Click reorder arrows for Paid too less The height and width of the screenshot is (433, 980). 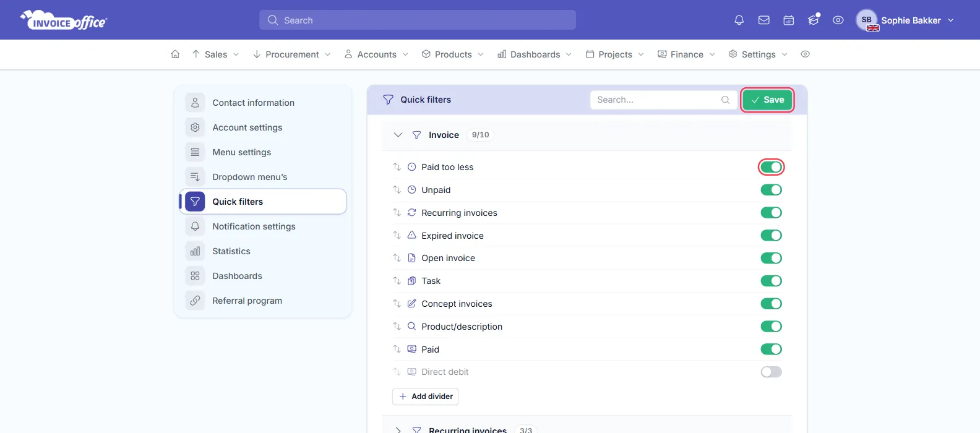397,167
